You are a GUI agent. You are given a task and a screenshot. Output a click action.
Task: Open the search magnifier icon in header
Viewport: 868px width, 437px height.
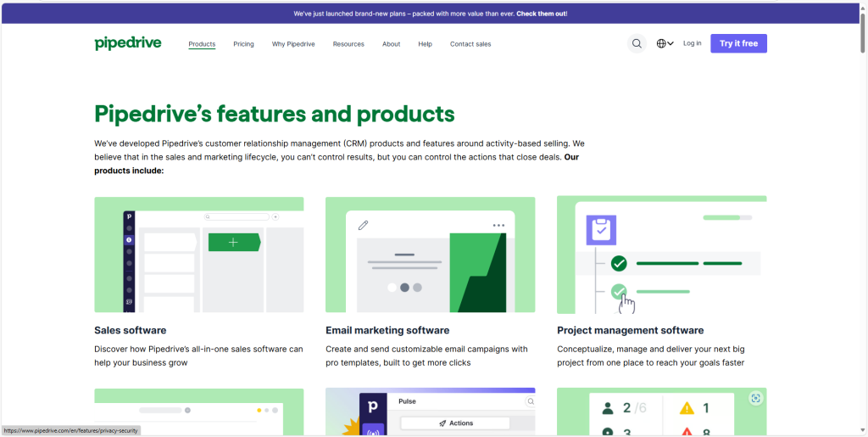(637, 43)
